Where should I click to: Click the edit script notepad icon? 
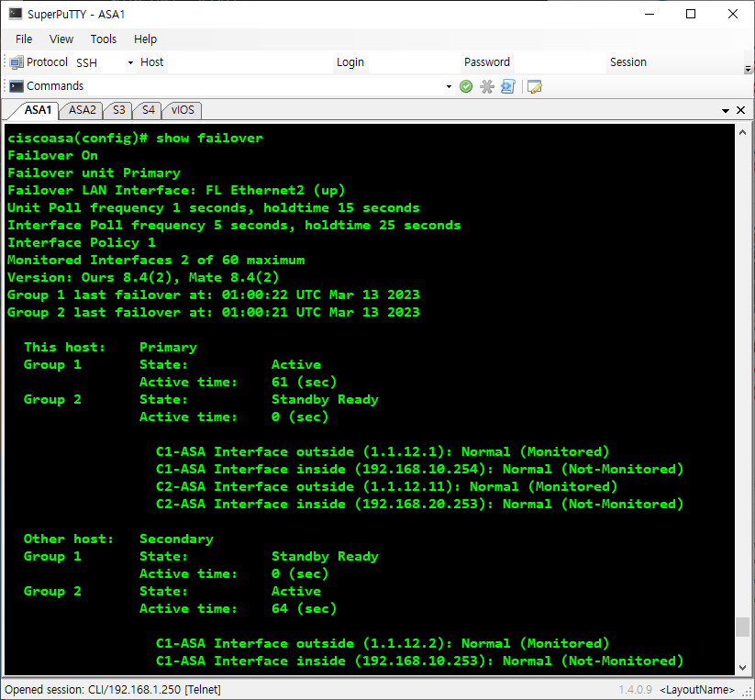tap(535, 86)
